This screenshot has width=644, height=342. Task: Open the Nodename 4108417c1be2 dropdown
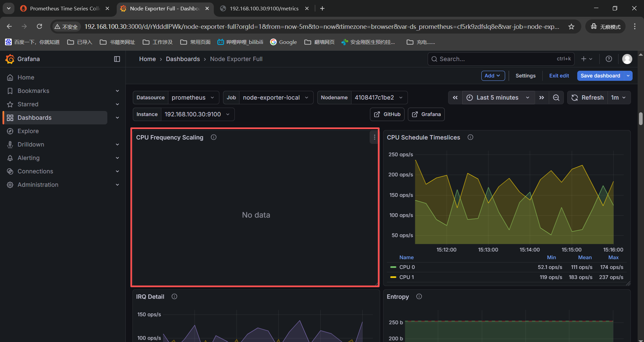379,98
